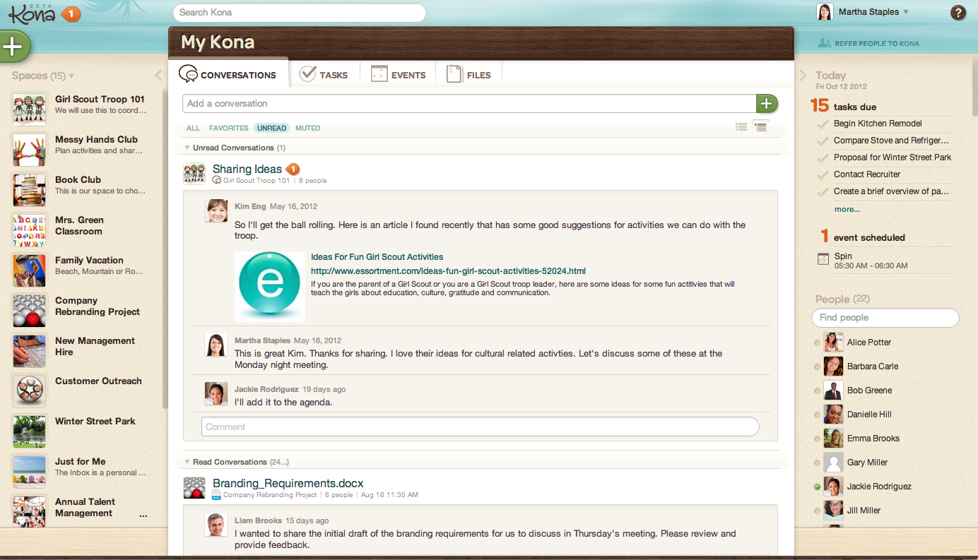This screenshot has width=978, height=560.
Task: Click the Find people search field
Action: pyautogui.click(x=885, y=318)
